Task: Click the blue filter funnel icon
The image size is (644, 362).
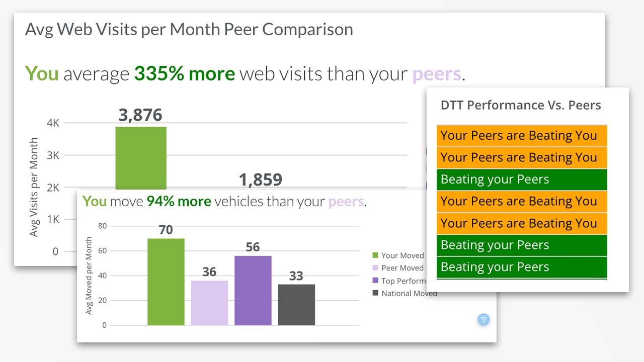Action: pos(483,319)
